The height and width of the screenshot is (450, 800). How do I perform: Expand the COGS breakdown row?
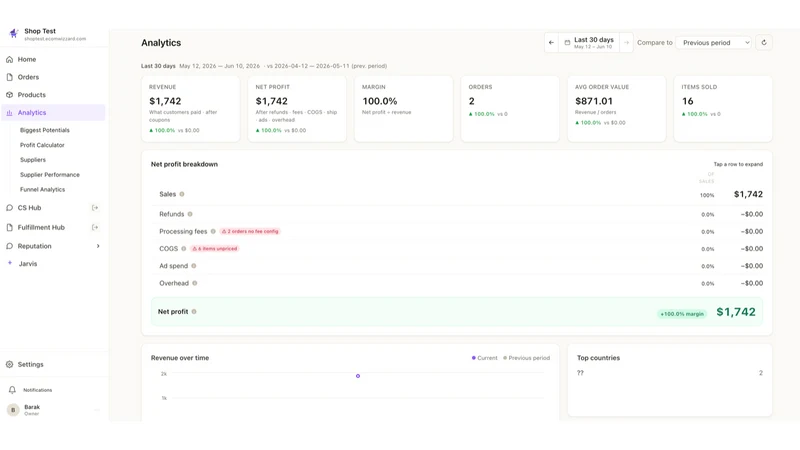coord(457,249)
